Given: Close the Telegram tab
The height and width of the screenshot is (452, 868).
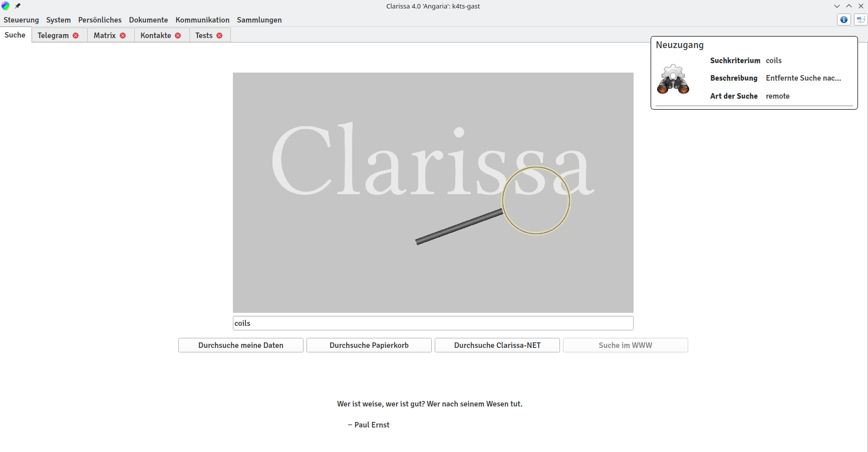Looking at the screenshot, I should click(x=76, y=36).
